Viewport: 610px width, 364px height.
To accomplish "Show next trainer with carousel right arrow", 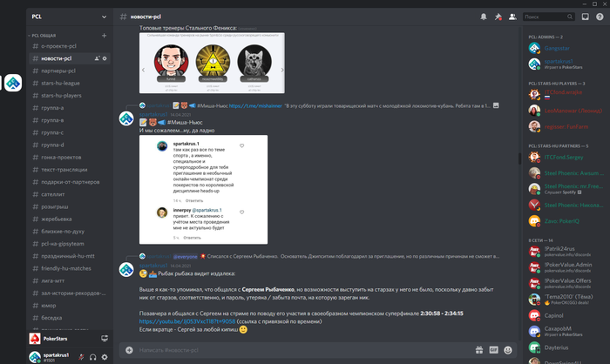I will [x=282, y=70].
